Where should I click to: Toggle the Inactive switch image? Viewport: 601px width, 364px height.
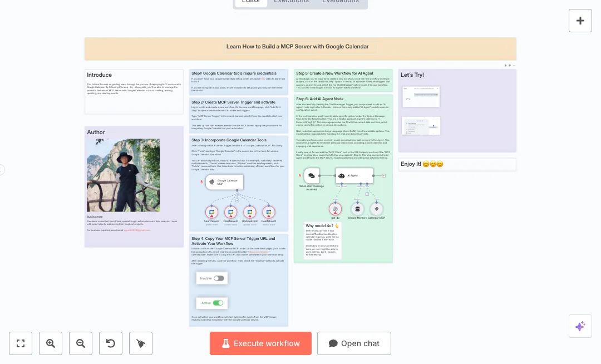coord(219,278)
